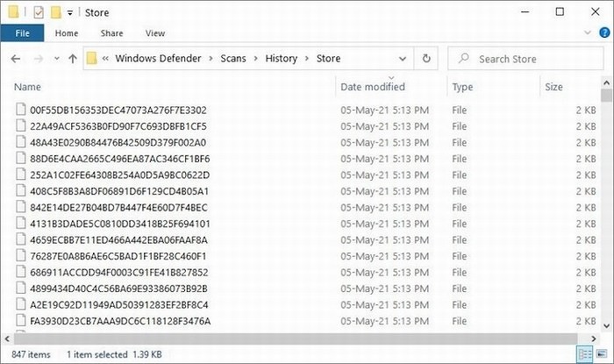Viewport: 614px width, 364px height.
Task: Select file A2E19C92D11949AD50391283EF2BF8C4
Action: pyautogui.click(x=119, y=305)
